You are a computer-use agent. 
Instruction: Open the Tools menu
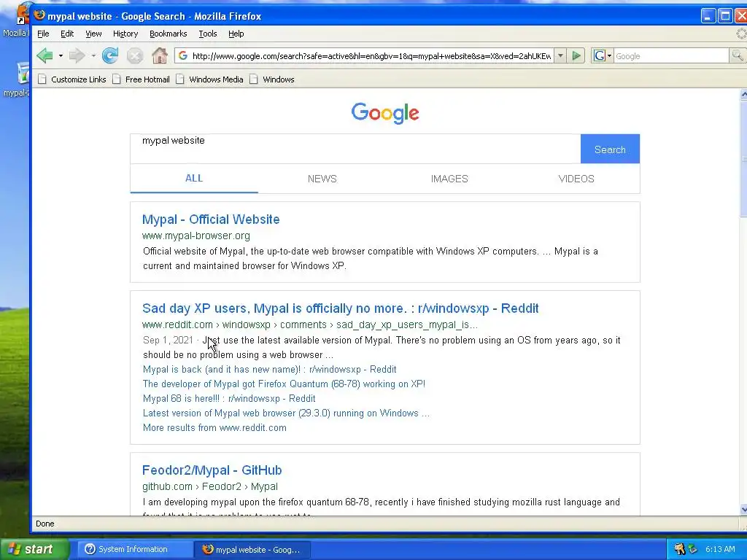coord(208,34)
